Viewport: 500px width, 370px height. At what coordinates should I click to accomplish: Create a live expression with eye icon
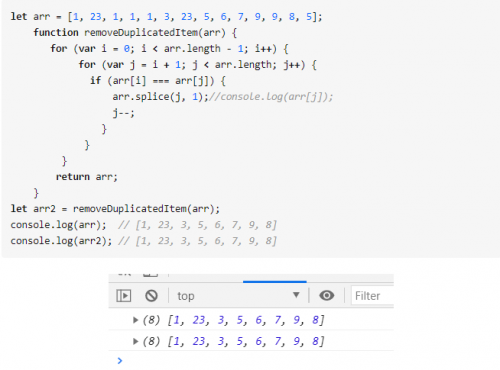tap(326, 295)
